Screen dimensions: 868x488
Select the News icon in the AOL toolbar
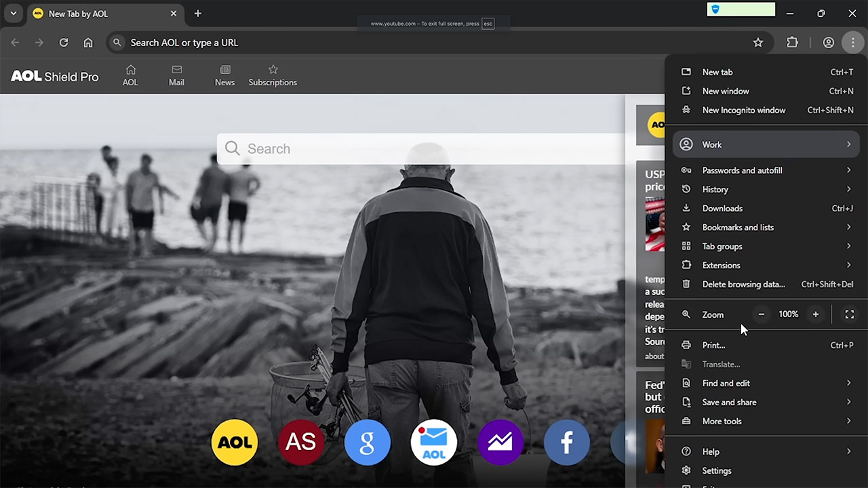(x=224, y=75)
